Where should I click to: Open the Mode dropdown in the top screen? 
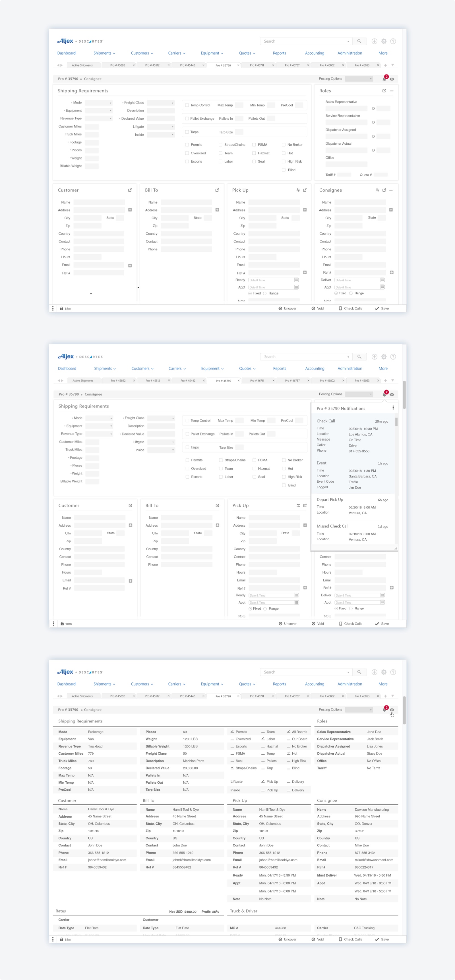click(99, 103)
